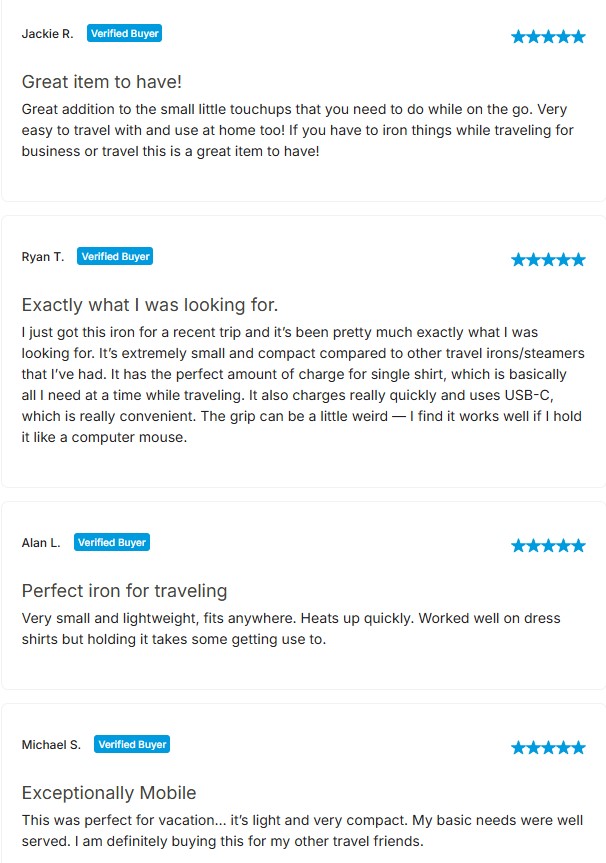Click "Exactly what I was looking for." heading
Screen dimensions: 606x863
point(150,305)
